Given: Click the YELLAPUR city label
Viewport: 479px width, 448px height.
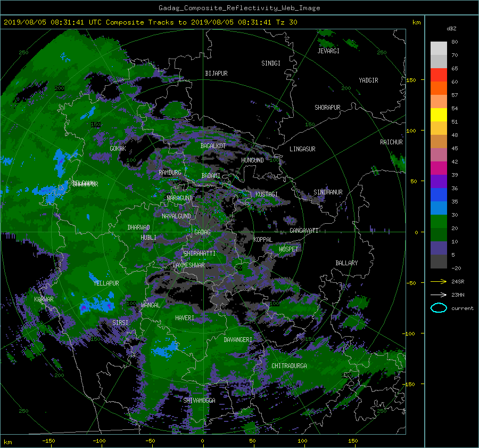Looking at the screenshot, I should (x=106, y=283).
